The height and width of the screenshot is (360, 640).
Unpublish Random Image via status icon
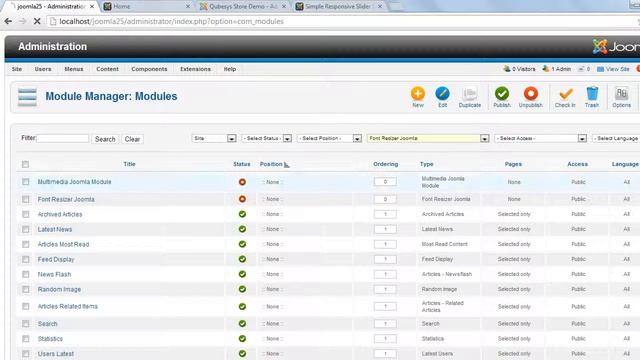(x=242, y=289)
